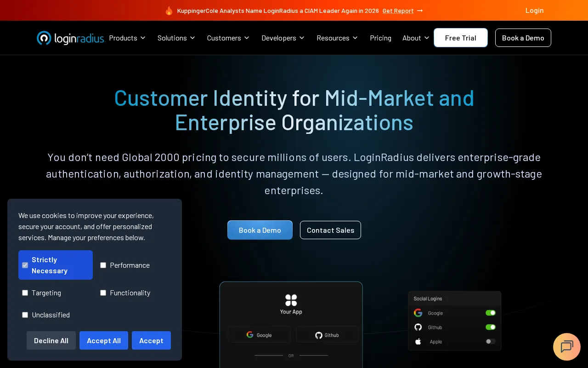Click Login in the top banner
588x368 pixels.
point(535,11)
